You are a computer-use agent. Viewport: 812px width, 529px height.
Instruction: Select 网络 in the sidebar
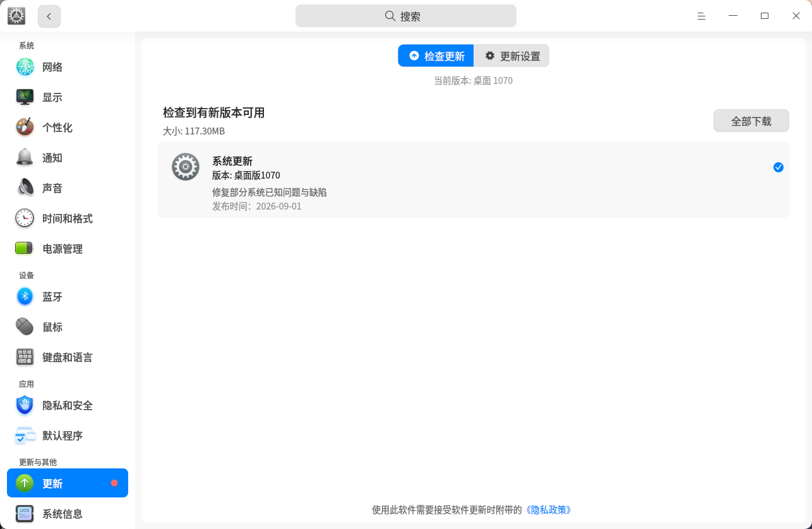pyautogui.click(x=68, y=67)
